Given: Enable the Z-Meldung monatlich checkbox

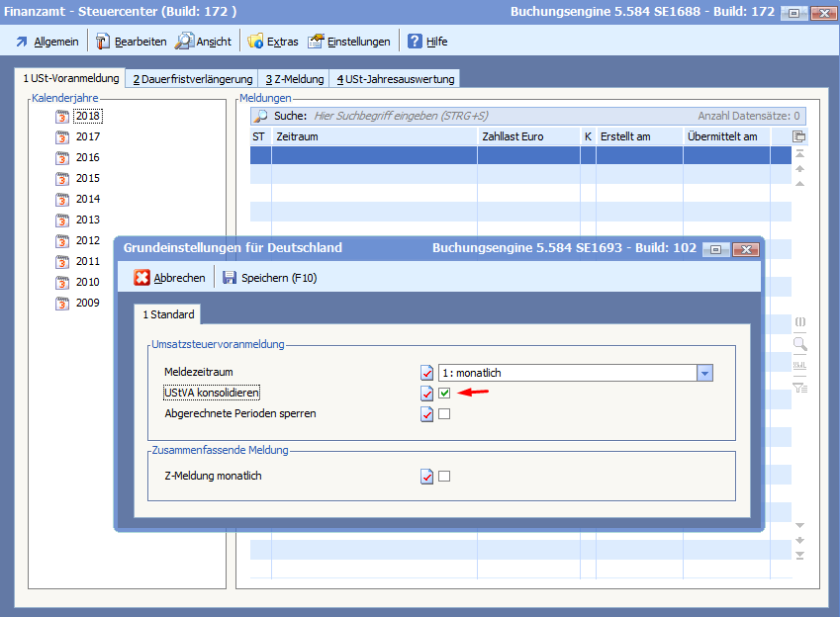Looking at the screenshot, I should (x=444, y=477).
